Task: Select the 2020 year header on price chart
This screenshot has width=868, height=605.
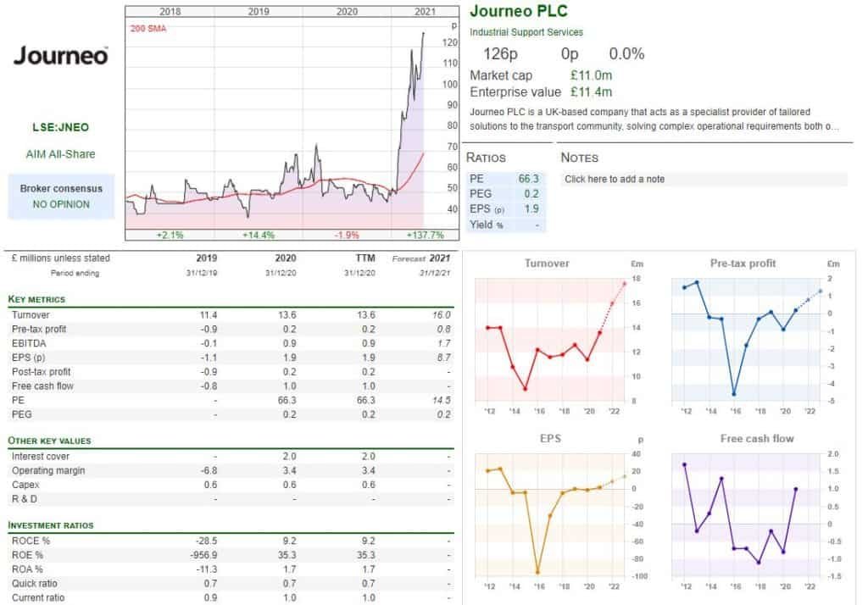Action: (x=347, y=12)
